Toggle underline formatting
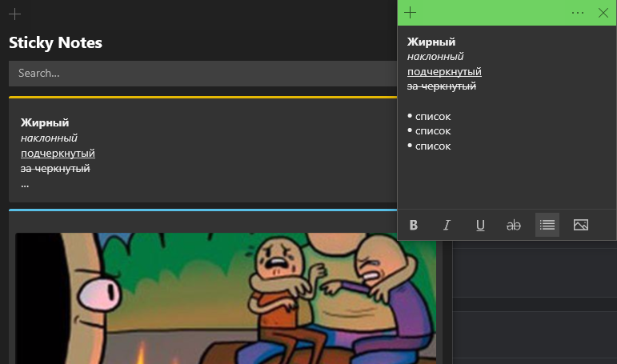 [480, 225]
